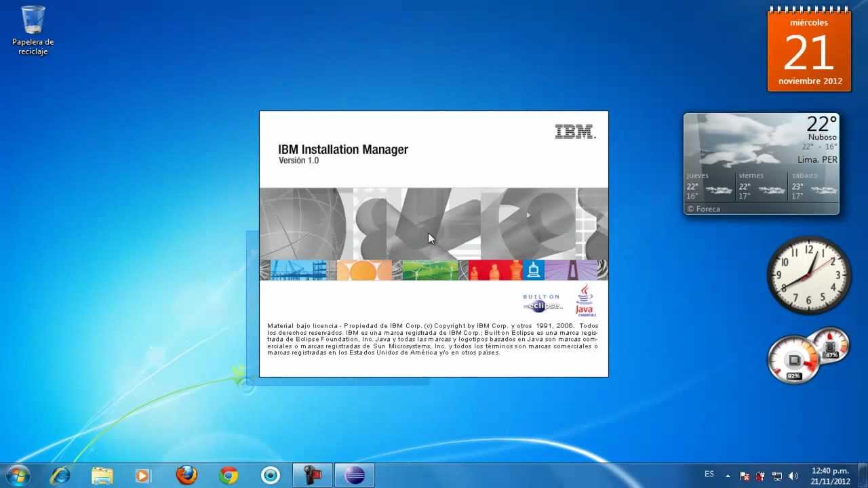The height and width of the screenshot is (488, 868).
Task: Open Windows Explorer folder in taskbar
Action: [102, 476]
